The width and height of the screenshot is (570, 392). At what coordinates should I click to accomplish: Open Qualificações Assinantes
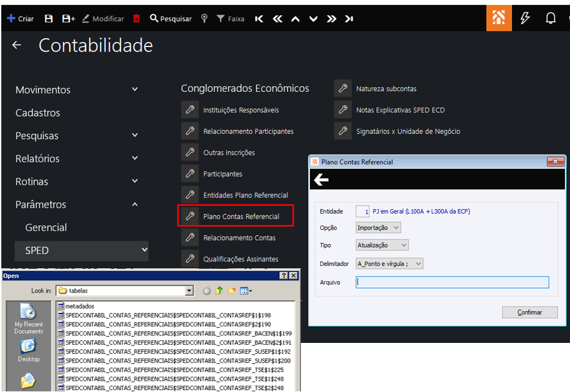(x=240, y=259)
